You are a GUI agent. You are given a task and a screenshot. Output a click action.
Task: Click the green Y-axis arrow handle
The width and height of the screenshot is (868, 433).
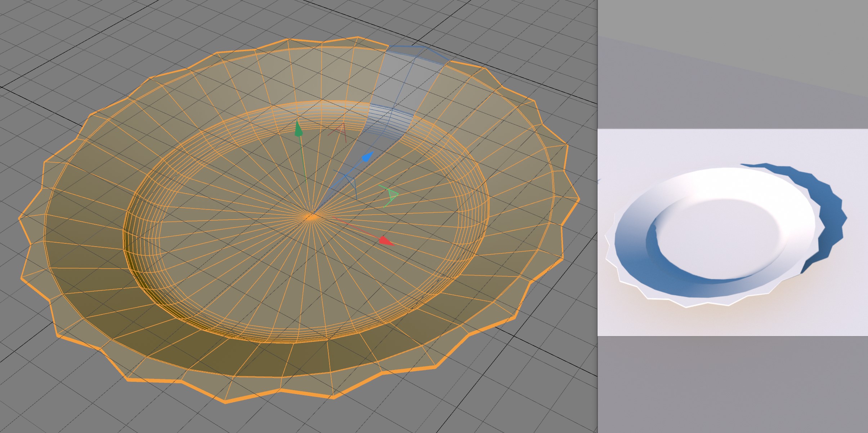[x=299, y=129]
